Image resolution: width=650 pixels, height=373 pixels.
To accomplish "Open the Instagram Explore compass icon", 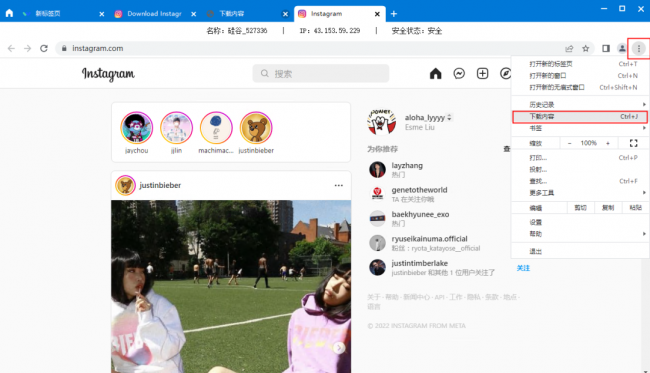I will tap(505, 74).
